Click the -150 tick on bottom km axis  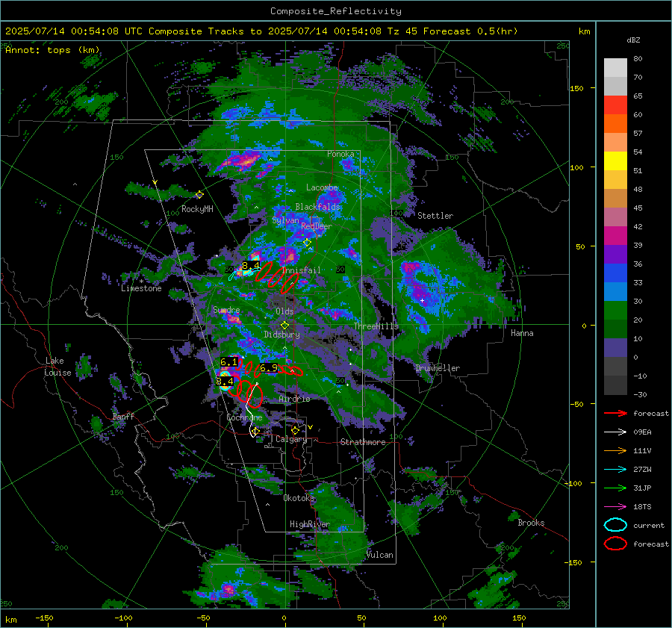(x=44, y=618)
